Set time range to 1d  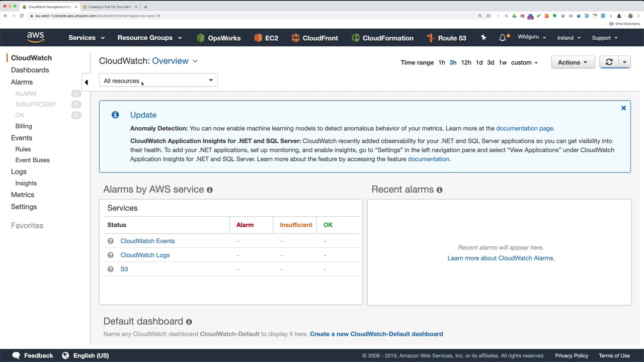(x=479, y=62)
